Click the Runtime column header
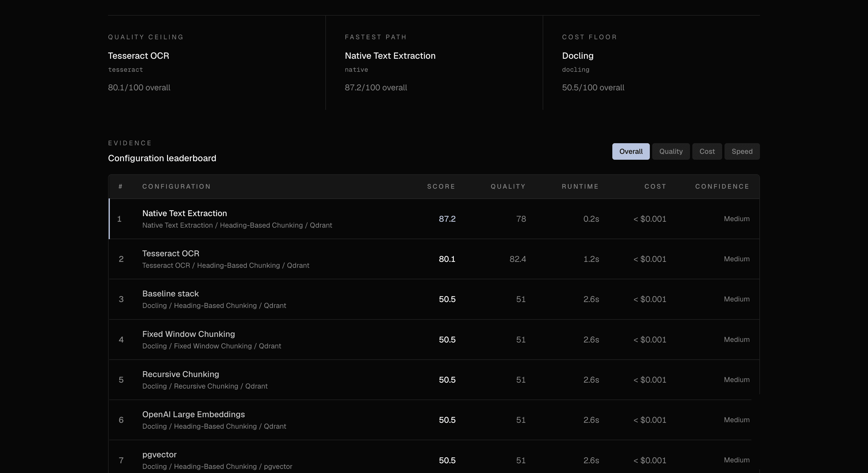The image size is (868, 473). [580, 186]
